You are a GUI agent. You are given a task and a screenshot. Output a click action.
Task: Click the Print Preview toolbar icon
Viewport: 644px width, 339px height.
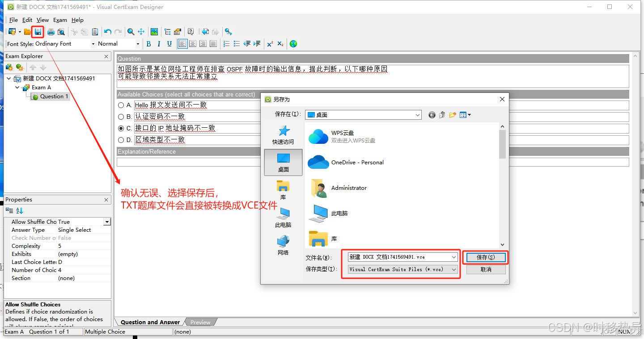(x=61, y=32)
